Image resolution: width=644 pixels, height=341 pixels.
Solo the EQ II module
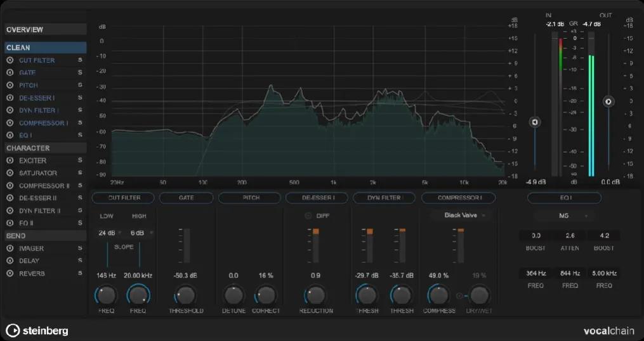[x=80, y=223]
